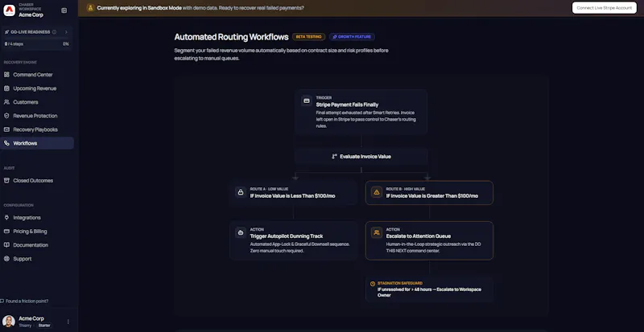This screenshot has height=332, width=644.
Task: Toggle the sidebar collapse icon
Action: click(64, 10)
